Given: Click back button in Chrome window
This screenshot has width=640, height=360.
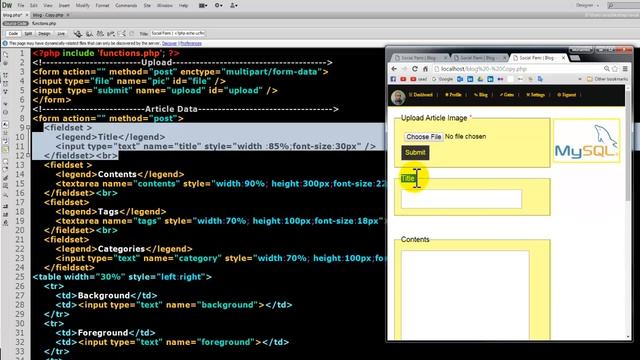Looking at the screenshot, I should click(x=394, y=69).
